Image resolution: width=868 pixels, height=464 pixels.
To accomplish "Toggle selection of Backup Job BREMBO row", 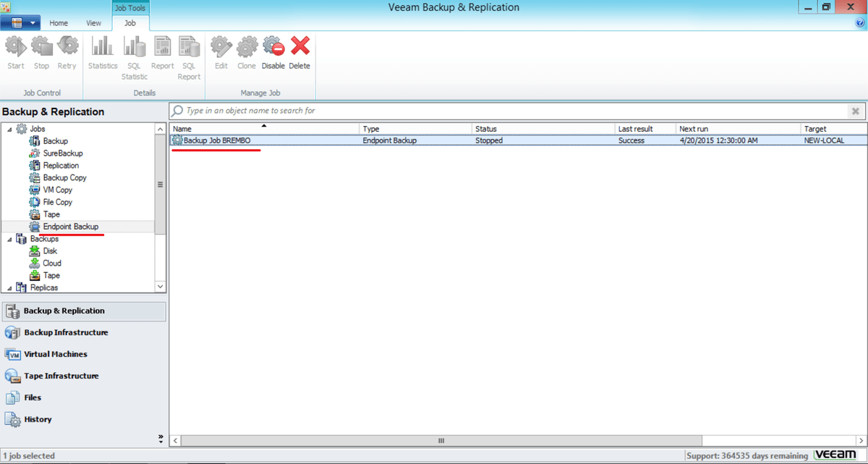I will pos(217,140).
